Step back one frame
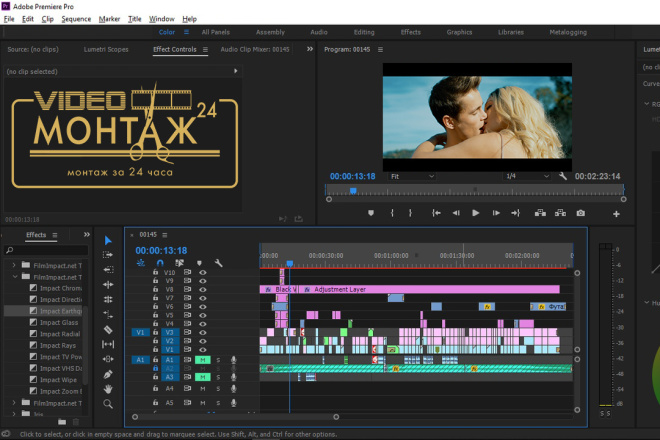Image resolution: width=660 pixels, height=440 pixels. pyautogui.click(x=456, y=213)
